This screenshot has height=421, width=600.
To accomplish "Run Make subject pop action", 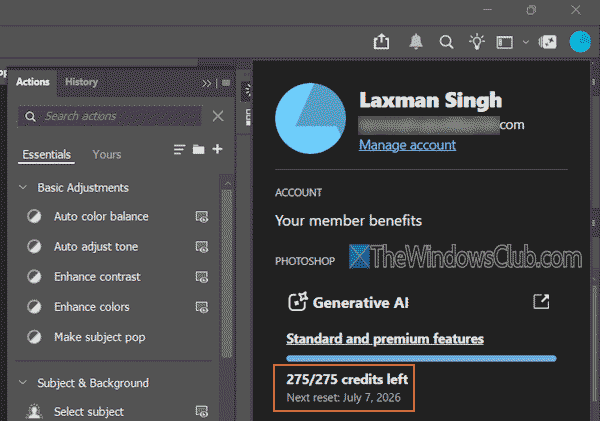I will click(x=100, y=337).
